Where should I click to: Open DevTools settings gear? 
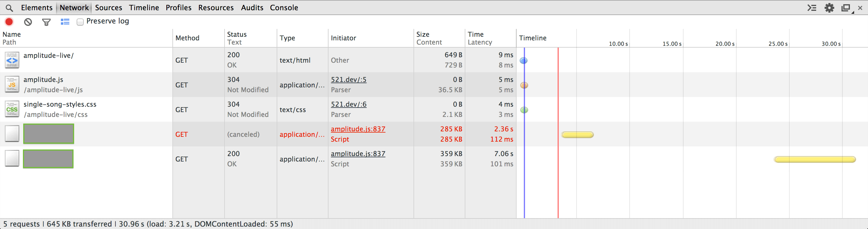[829, 8]
